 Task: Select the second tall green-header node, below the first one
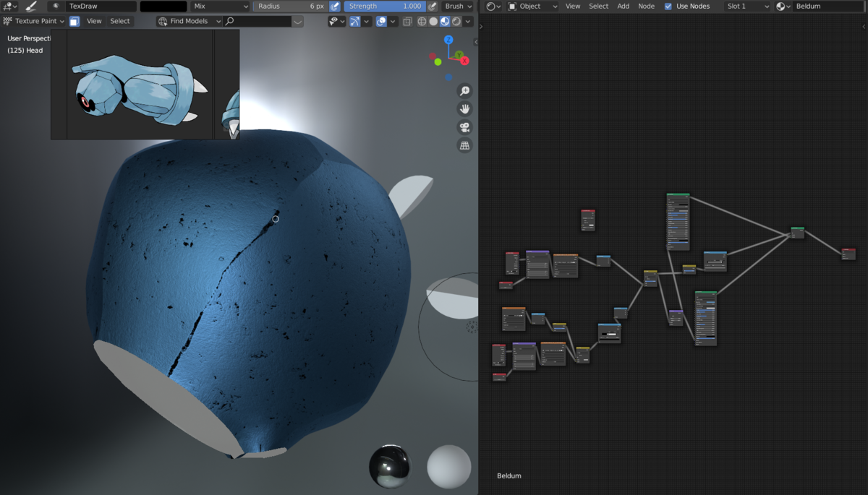point(706,319)
